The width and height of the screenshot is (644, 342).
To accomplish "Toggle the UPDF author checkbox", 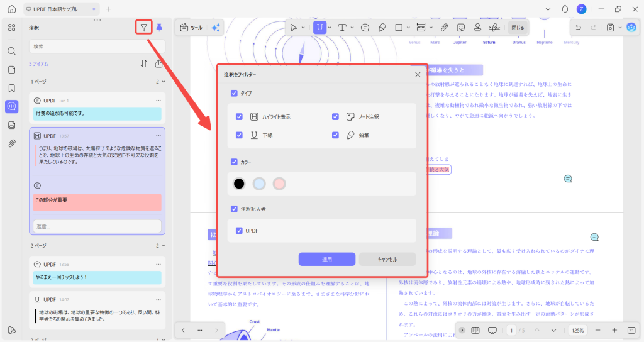I will pyautogui.click(x=239, y=231).
